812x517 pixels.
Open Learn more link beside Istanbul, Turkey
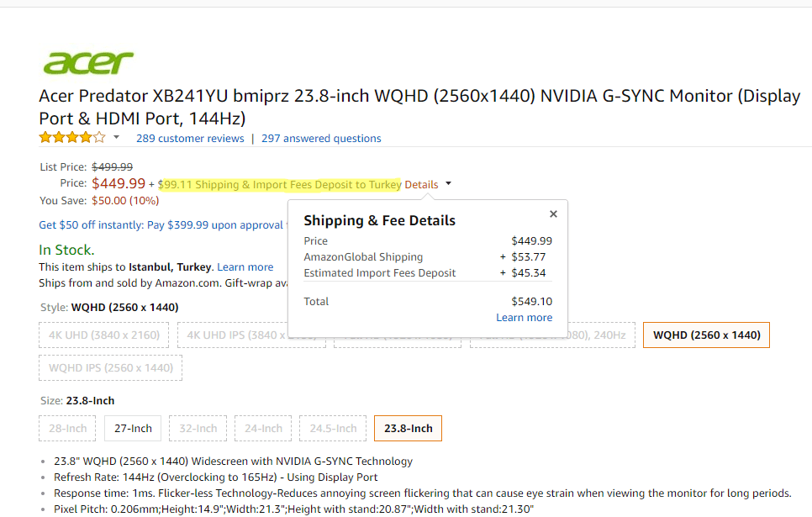coord(245,266)
